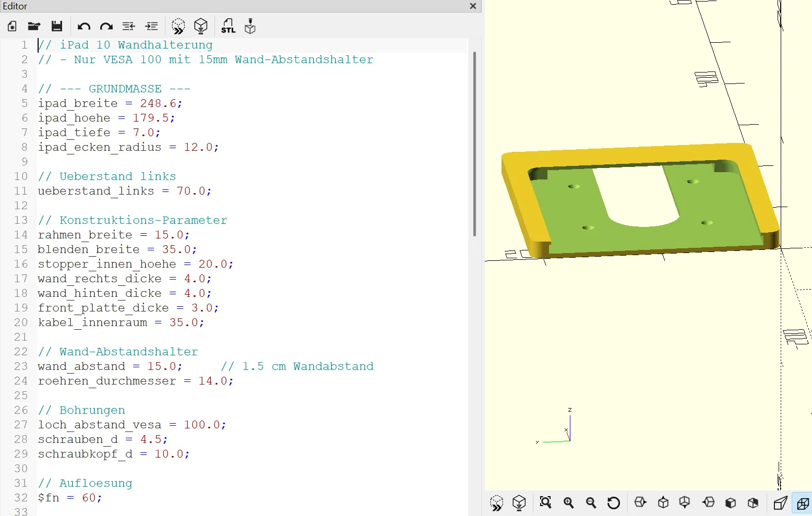Undo the last edit
This screenshot has height=516, width=812.
click(x=83, y=26)
